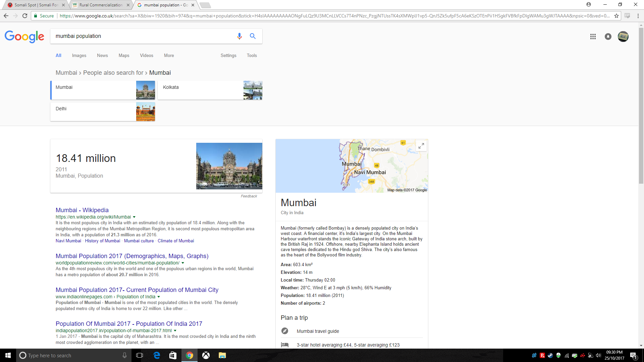Close the mumbai population browser tab
Viewport: 644px width, 362px height.
tap(193, 5)
